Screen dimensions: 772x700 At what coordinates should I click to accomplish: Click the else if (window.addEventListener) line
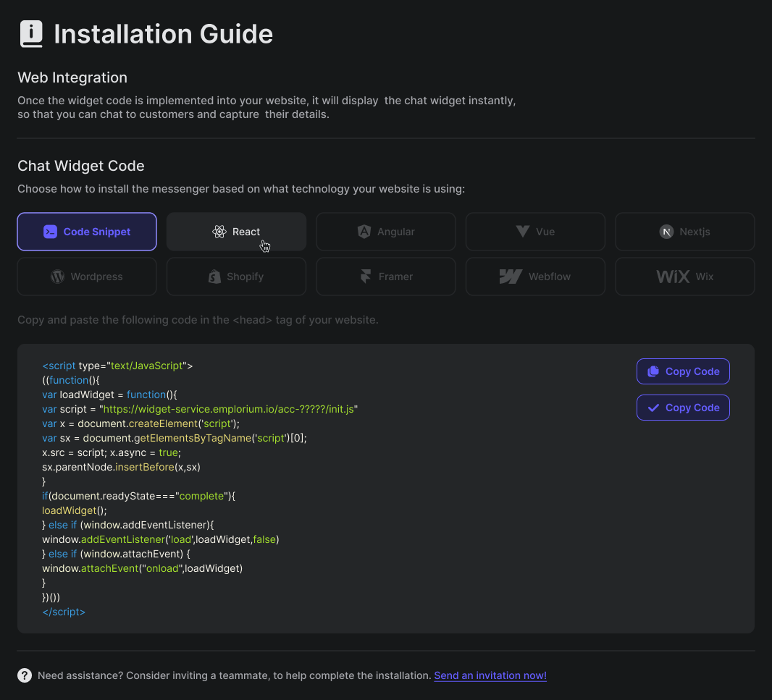click(x=128, y=526)
